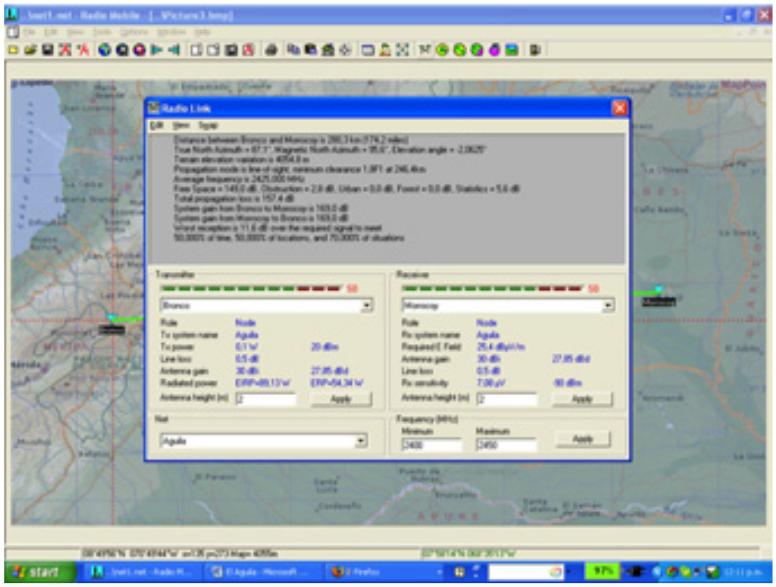The image size is (776, 587).
Task: Click the open folder icon in main toolbar
Action: (x=27, y=49)
